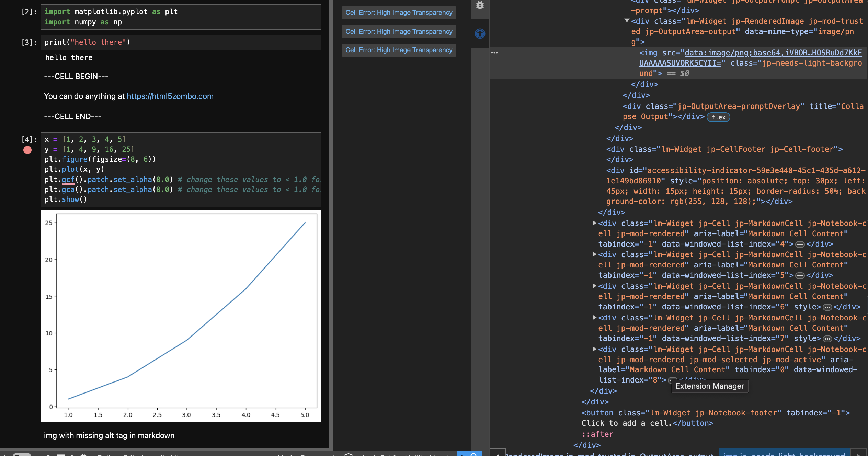Expand the ellipsis badge on list-index 7 div
The image size is (868, 456).
[x=827, y=339]
